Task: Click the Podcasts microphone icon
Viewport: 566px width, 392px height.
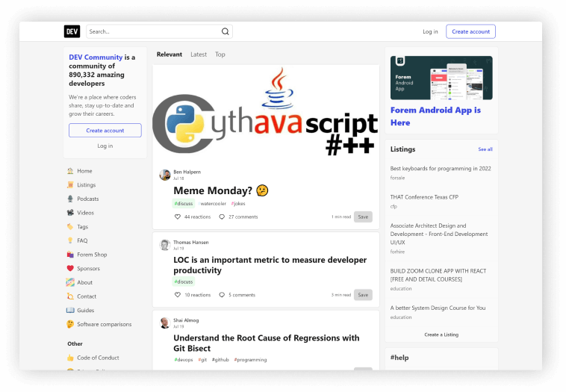Action: pos(70,199)
